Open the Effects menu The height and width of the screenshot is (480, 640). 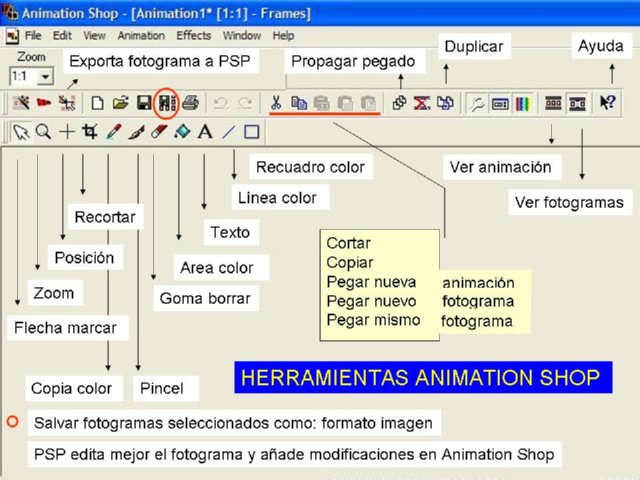click(194, 36)
